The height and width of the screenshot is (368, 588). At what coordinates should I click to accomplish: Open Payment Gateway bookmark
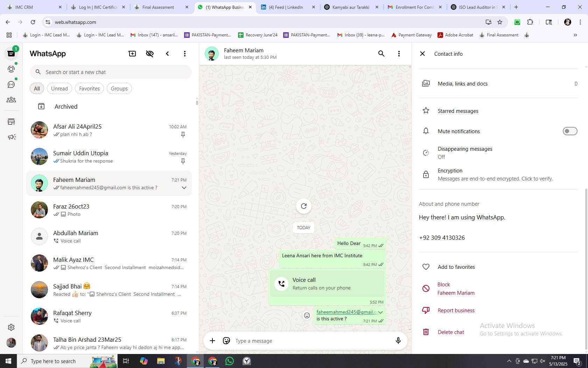[411, 35]
